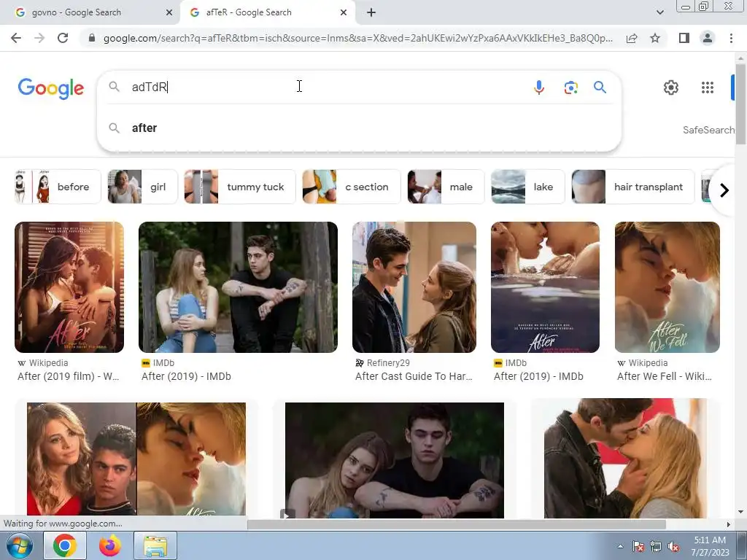Filter images by 'c section' chip

pyautogui.click(x=351, y=187)
